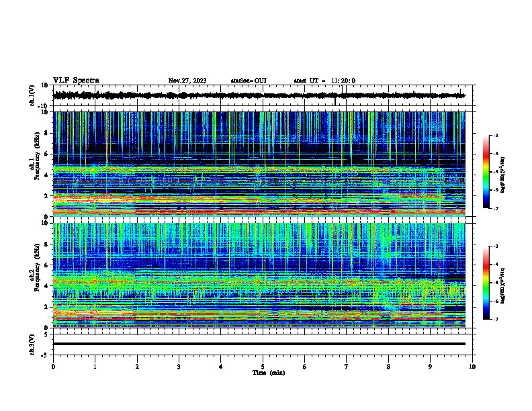Click the ch.2 spectrogram color scale bar
532x411 pixels.
point(486,283)
